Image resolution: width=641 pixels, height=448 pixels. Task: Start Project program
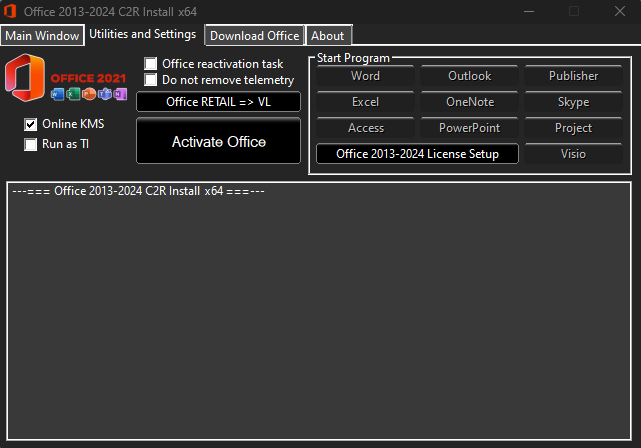tap(574, 128)
